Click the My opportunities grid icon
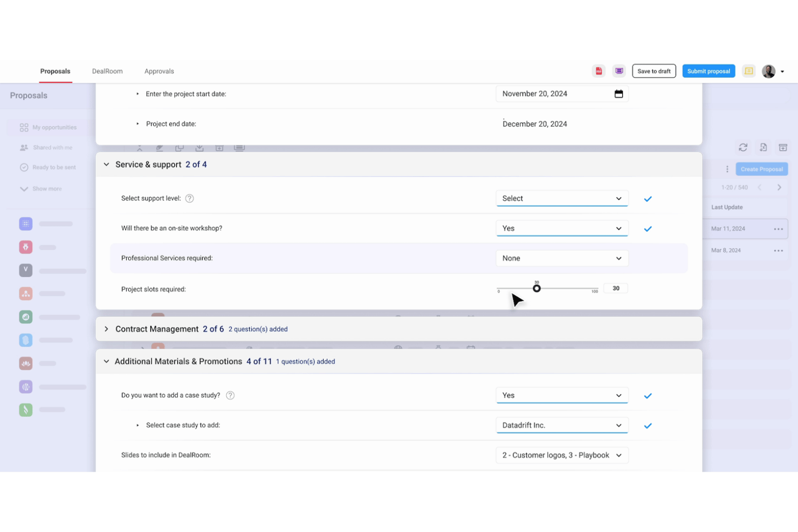 [24, 128]
